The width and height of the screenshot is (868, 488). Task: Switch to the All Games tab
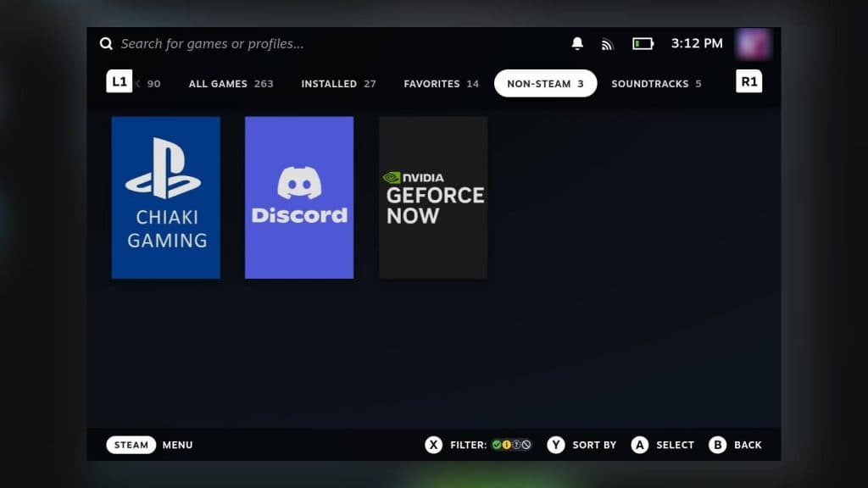231,84
